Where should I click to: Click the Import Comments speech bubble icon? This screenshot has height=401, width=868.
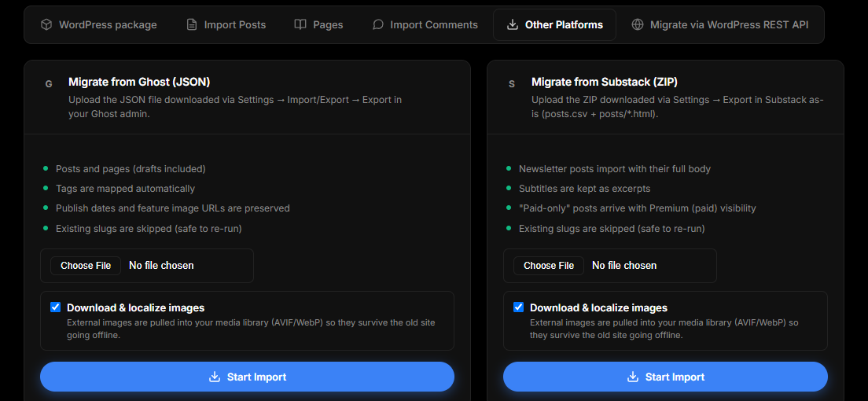tap(378, 25)
